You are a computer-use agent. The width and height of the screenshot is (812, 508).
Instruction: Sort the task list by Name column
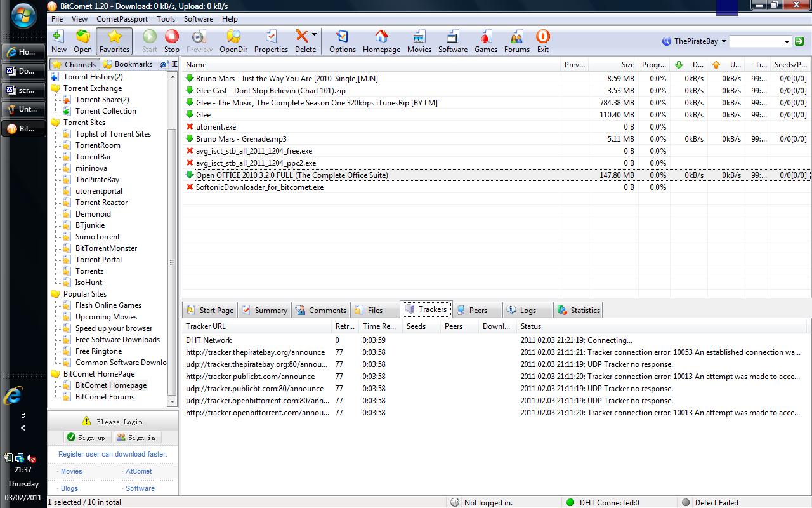coord(372,65)
